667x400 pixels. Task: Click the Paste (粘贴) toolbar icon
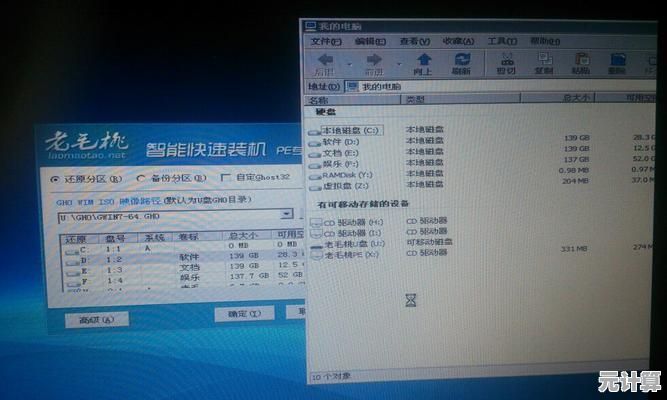[581, 59]
